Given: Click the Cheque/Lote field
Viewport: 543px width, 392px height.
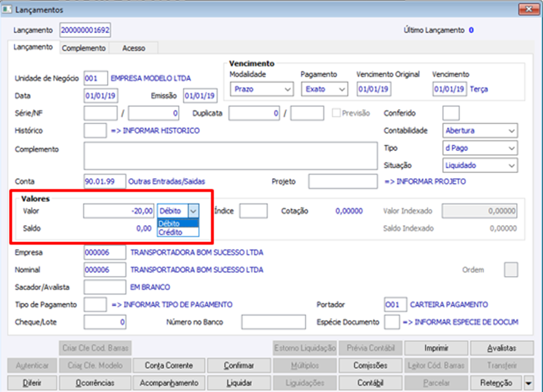Looking at the screenshot, I should 105,322.
